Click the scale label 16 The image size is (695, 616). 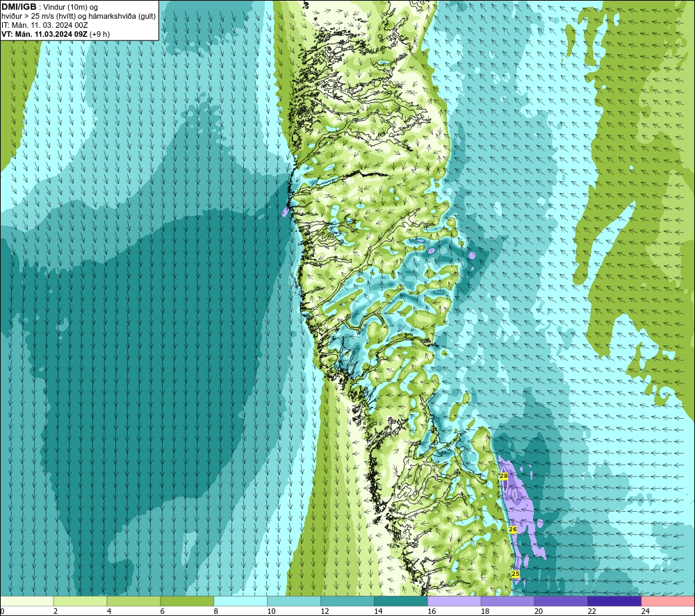[432, 611]
